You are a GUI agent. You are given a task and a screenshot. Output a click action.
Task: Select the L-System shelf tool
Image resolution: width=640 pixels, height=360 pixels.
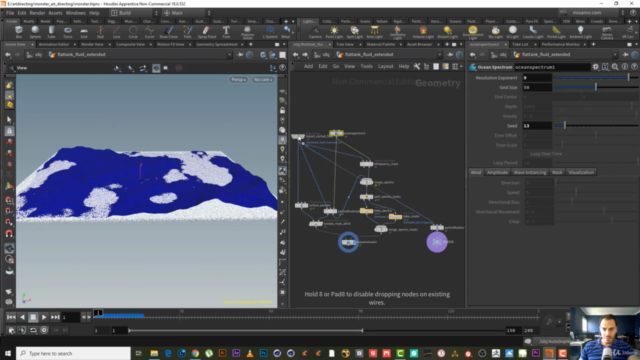click(x=270, y=32)
